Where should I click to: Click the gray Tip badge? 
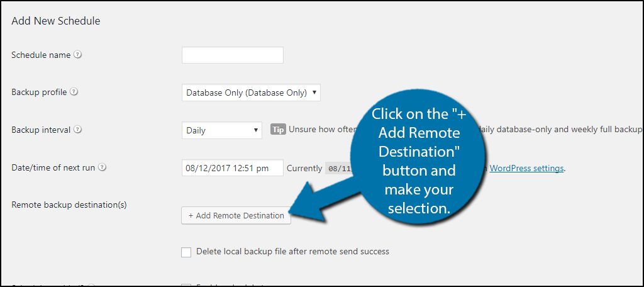pyautogui.click(x=278, y=129)
